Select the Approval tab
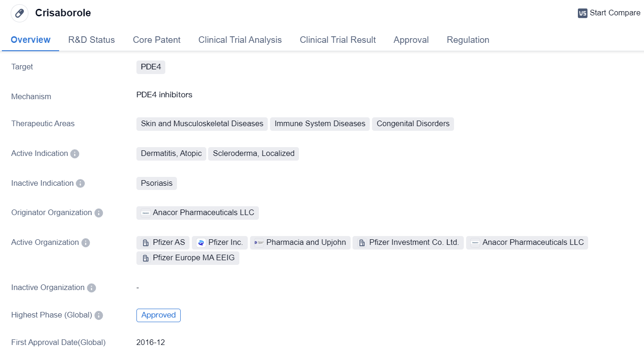This screenshot has height=358, width=644. 411,40
